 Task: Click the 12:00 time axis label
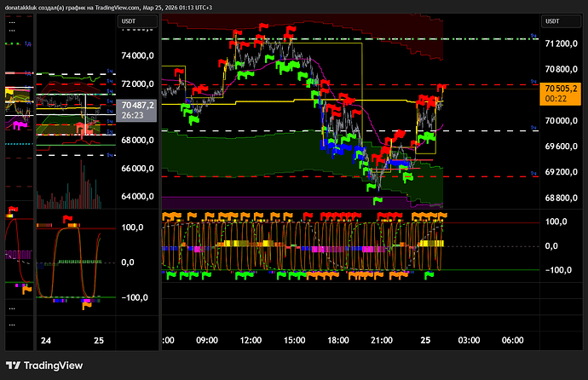point(250,339)
